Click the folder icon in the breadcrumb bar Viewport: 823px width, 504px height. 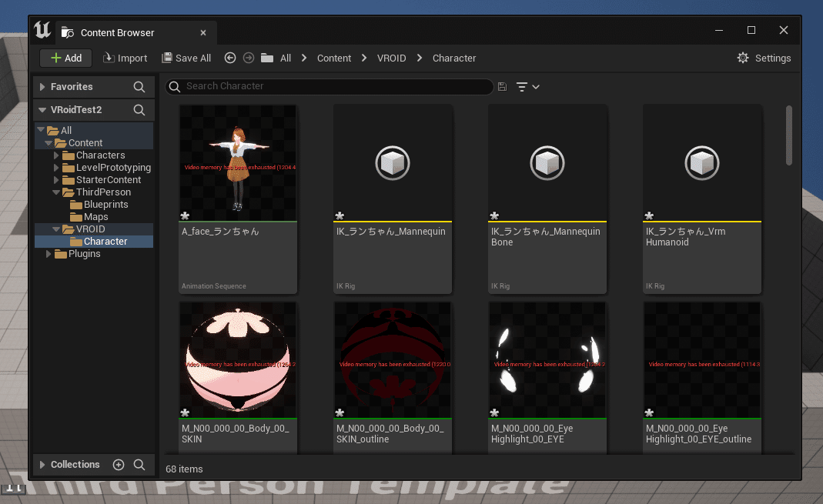[266, 57]
